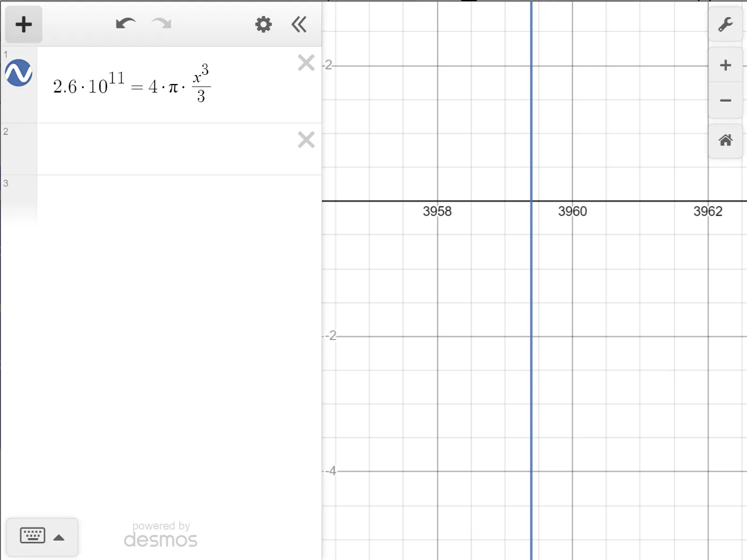The width and height of the screenshot is (747, 560).
Task: Delete expression 1 with its X
Action: [x=306, y=63]
